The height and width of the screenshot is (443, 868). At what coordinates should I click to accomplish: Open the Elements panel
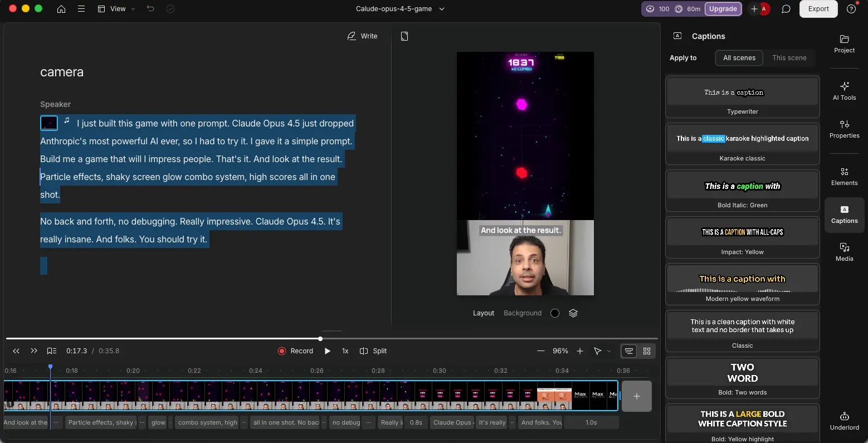tap(844, 177)
